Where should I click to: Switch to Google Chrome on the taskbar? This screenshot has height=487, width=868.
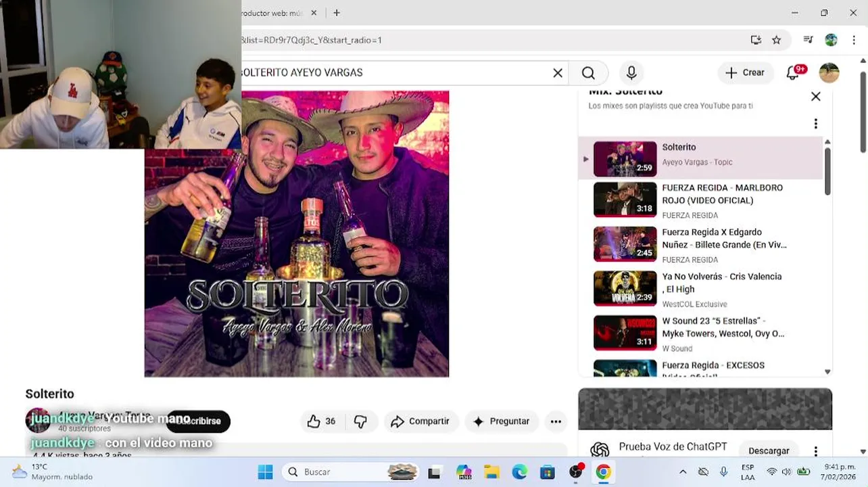[x=603, y=472]
